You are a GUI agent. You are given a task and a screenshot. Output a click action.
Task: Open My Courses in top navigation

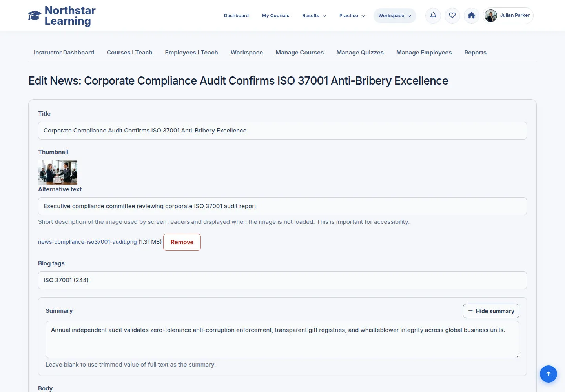[x=275, y=16]
